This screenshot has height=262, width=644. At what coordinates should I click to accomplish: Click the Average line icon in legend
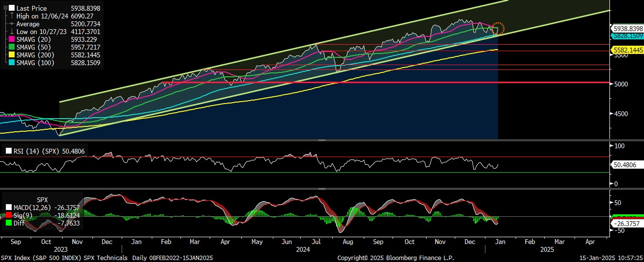point(12,24)
